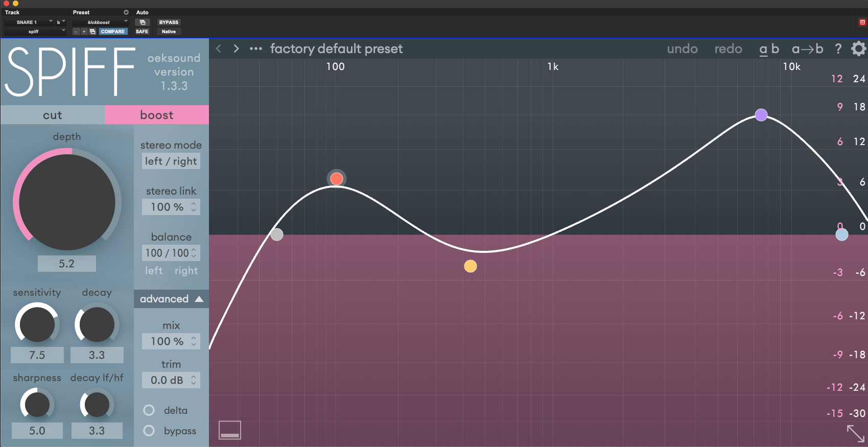The image size is (868, 447).
Task: Click the sharpness knob
Action: click(37, 405)
